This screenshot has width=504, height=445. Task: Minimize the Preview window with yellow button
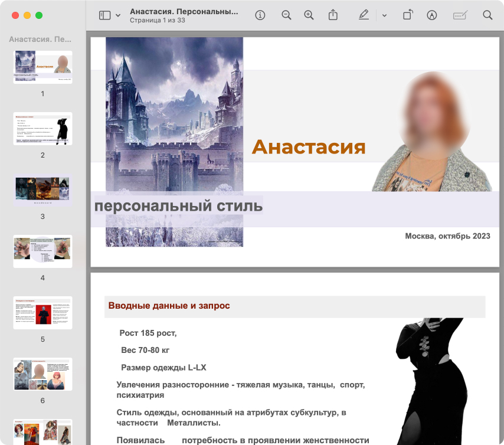click(x=27, y=15)
